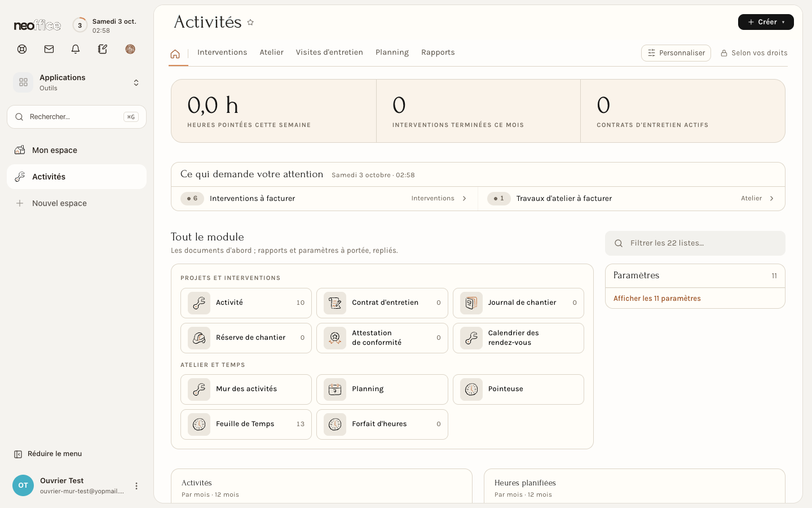Open Attestation de conformité card
Viewport: 812px width, 508px height.
pyautogui.click(x=382, y=338)
